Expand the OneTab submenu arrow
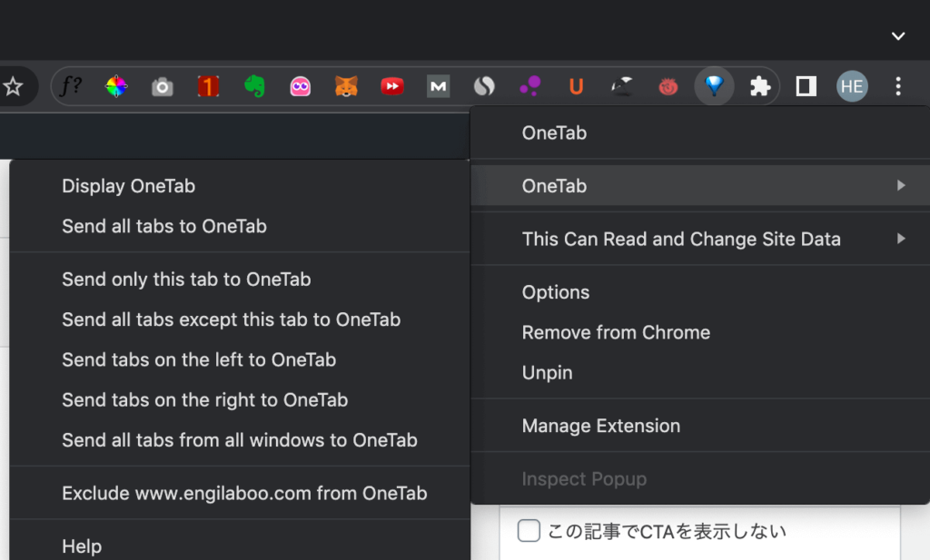This screenshot has height=560, width=930. [x=903, y=185]
